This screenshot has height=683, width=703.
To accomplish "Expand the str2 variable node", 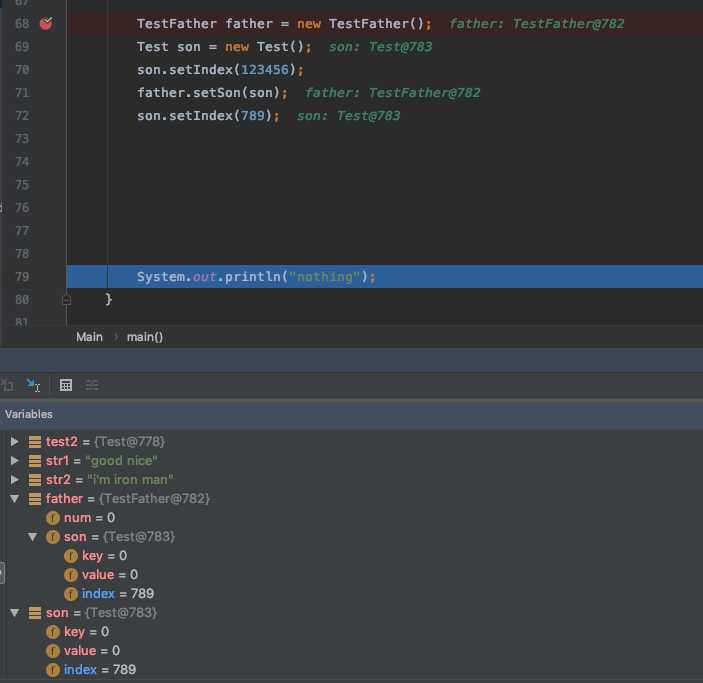I will pyautogui.click(x=14, y=479).
